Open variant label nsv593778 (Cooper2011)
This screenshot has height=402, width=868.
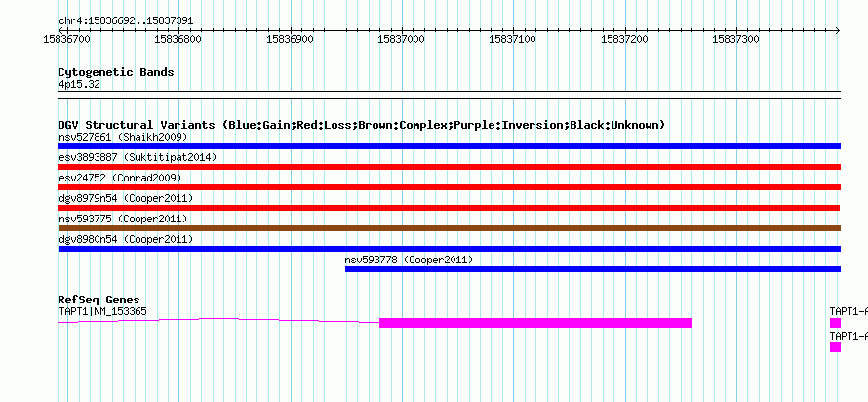click(x=409, y=260)
